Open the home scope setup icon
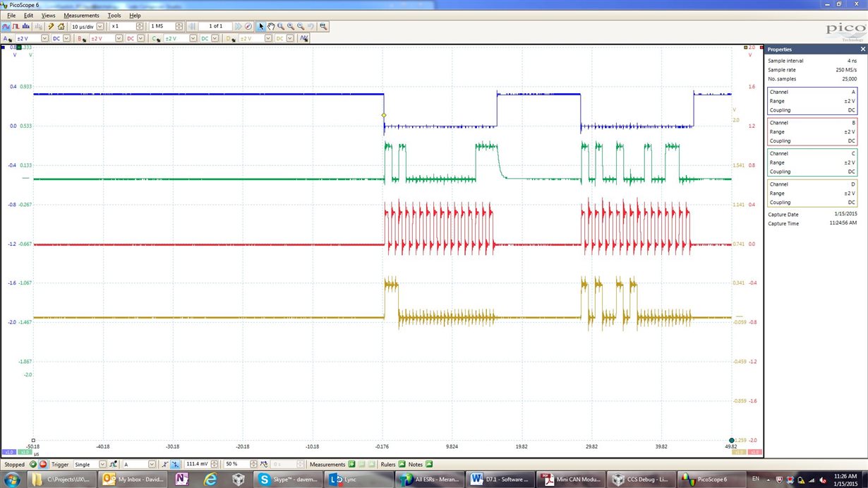 click(61, 26)
